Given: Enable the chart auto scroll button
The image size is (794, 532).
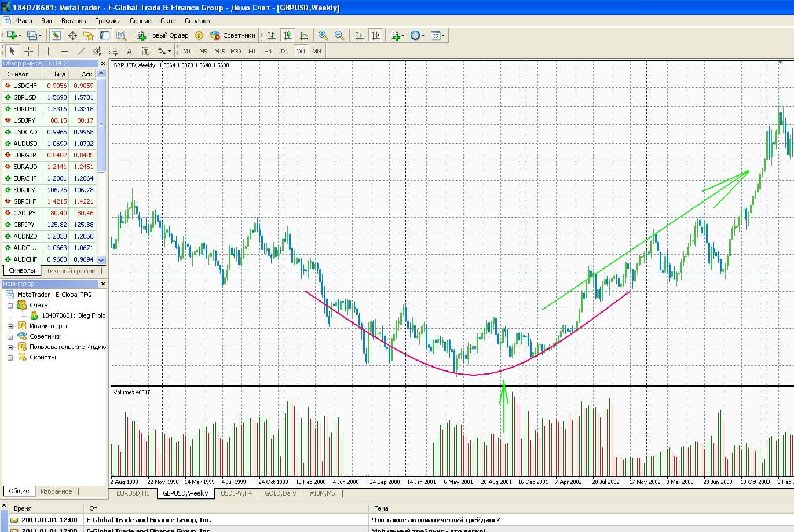Looking at the screenshot, I should point(360,35).
